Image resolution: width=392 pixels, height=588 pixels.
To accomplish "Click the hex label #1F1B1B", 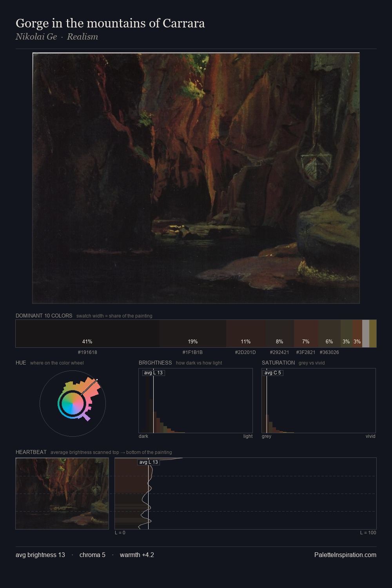I will point(192,352).
